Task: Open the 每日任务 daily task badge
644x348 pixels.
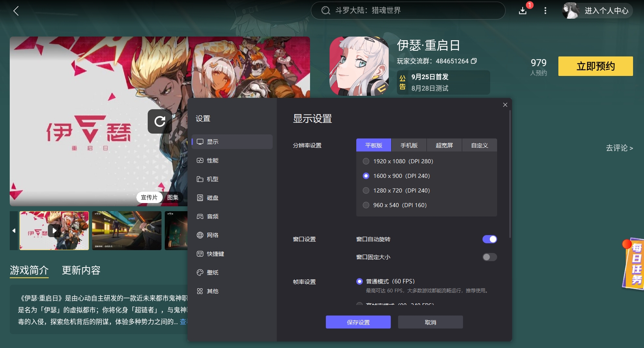Action: tap(633, 264)
